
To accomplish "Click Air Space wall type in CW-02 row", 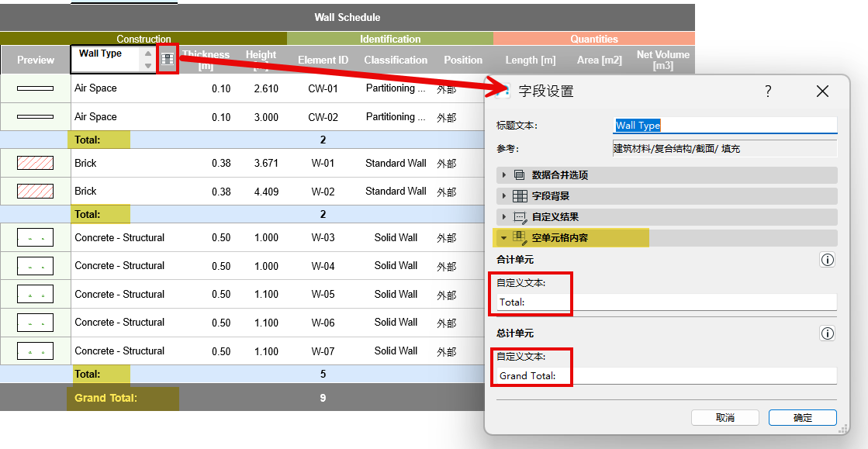I will (x=95, y=117).
